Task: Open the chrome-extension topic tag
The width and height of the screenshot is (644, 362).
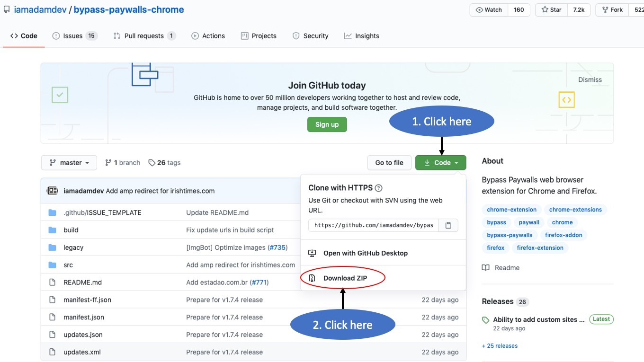Action: coord(511,210)
